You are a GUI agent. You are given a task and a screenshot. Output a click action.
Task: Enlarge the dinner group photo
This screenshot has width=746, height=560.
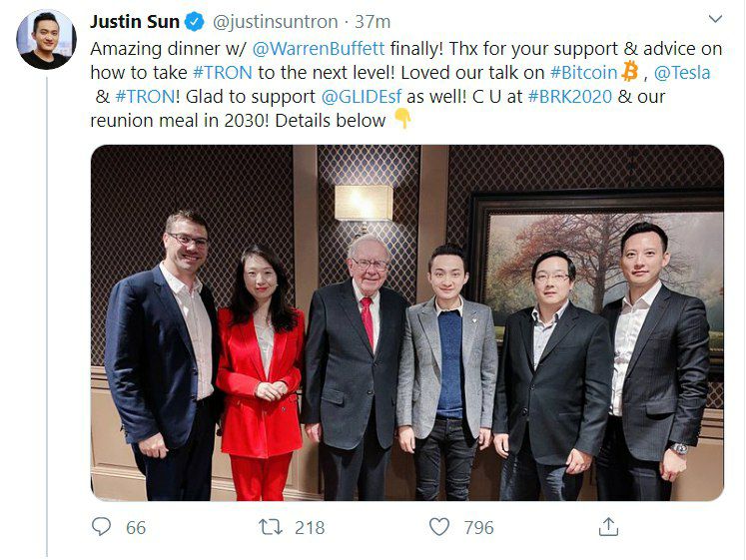point(407,322)
